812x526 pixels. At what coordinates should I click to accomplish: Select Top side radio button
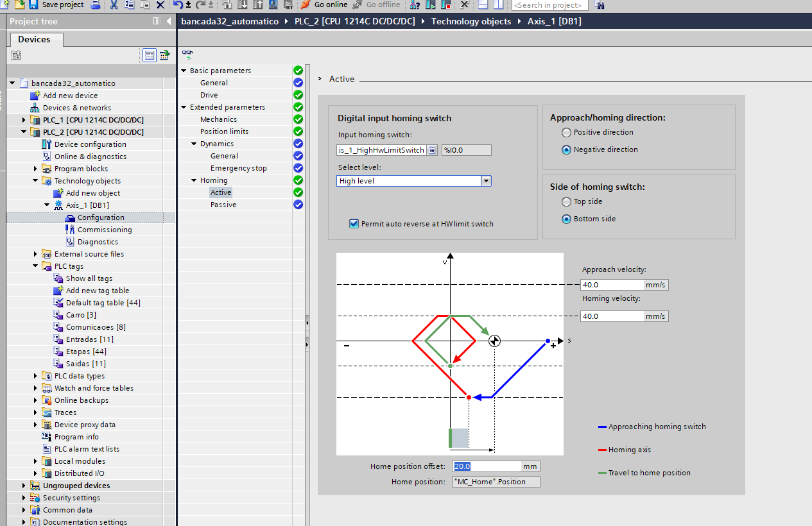click(x=566, y=201)
